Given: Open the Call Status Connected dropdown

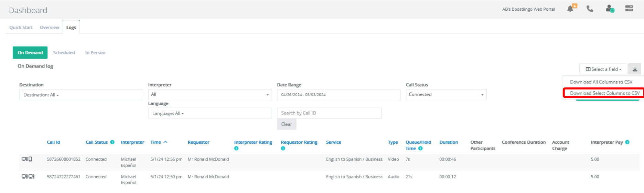Looking at the screenshot, I should tap(446, 94).
